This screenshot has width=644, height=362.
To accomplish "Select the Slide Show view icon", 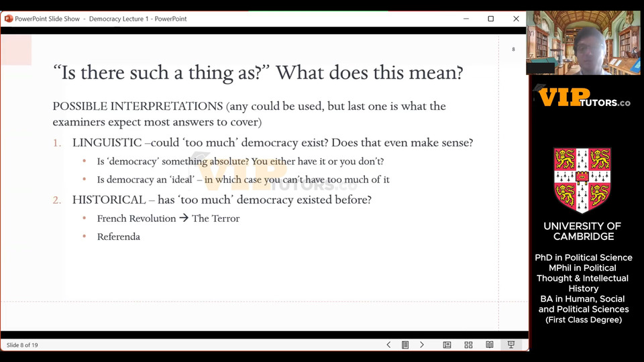I will (511, 345).
